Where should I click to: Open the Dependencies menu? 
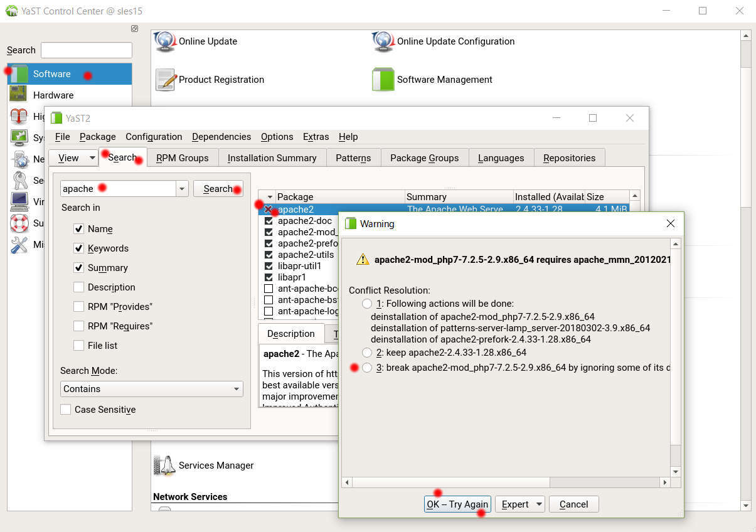point(221,137)
